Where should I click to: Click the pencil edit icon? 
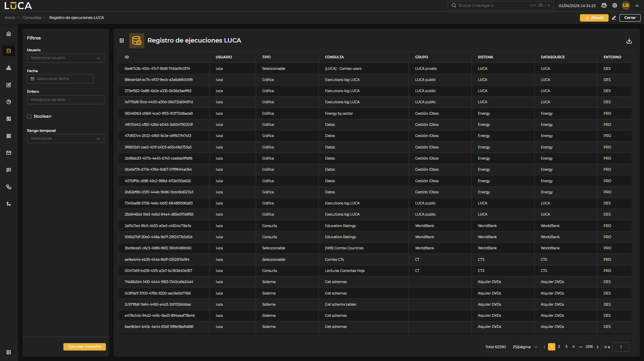coord(614,18)
